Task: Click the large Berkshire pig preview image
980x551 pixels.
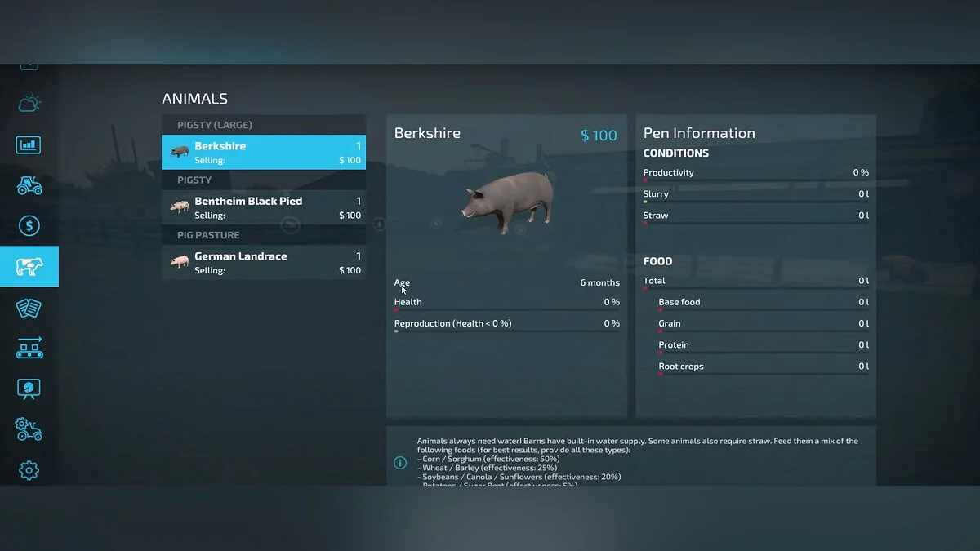Action: point(507,200)
